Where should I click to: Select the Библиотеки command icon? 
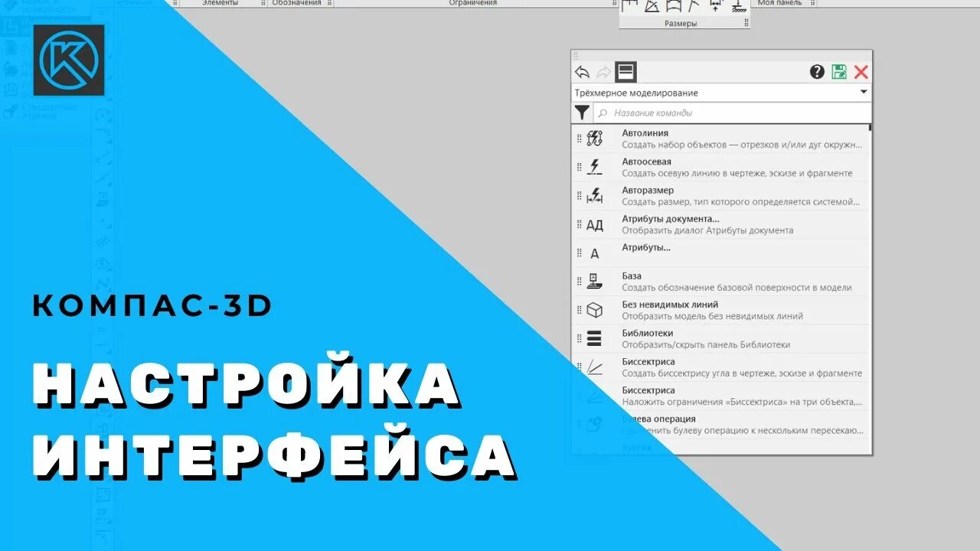[x=595, y=338]
